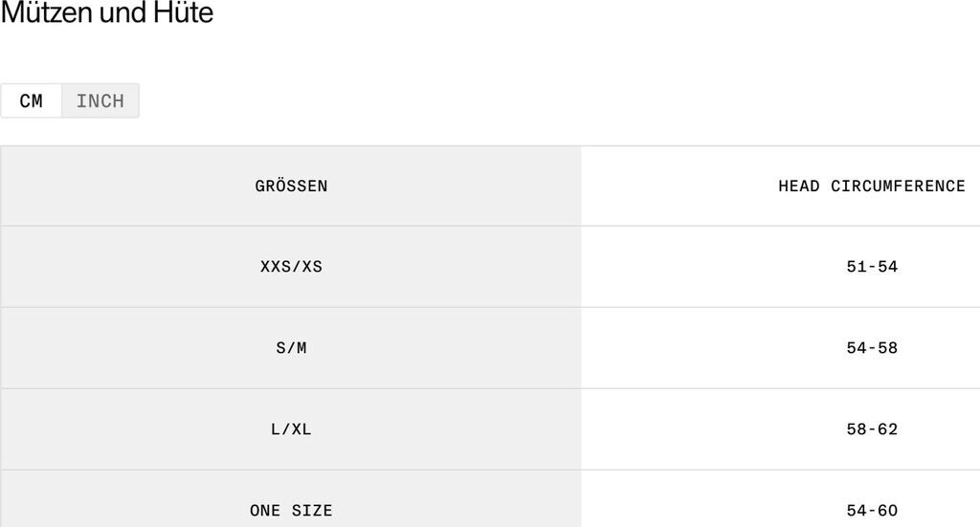Select the CM unit option
This screenshot has width=980, height=527.
point(32,101)
